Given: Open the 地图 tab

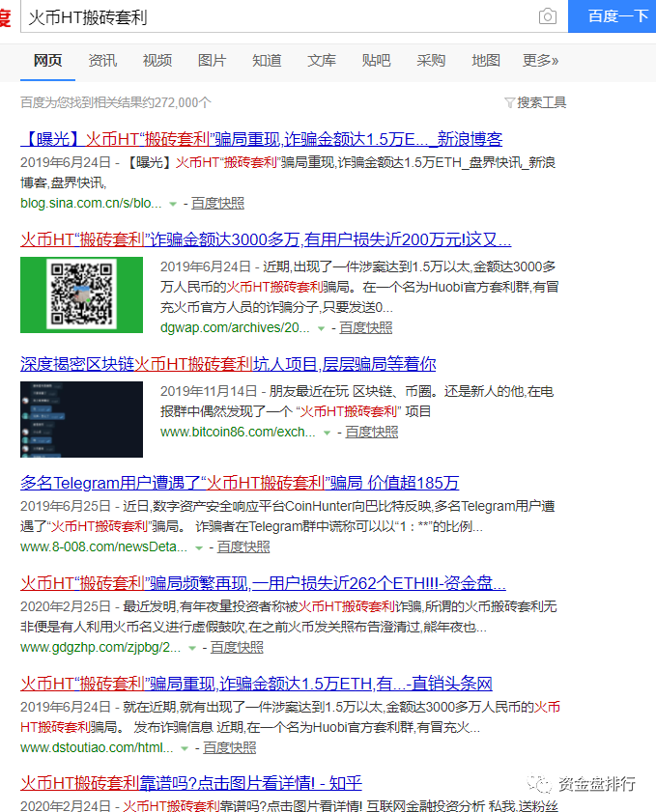Looking at the screenshot, I should 486,61.
